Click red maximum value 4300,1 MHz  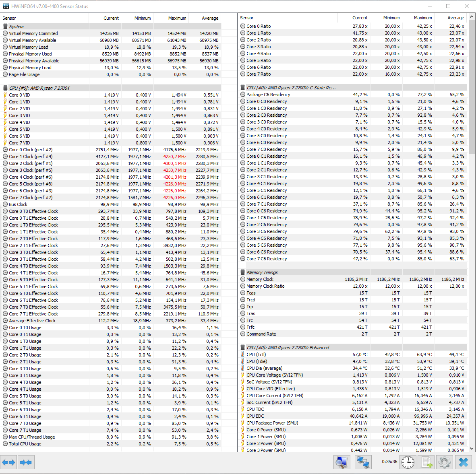[174, 163]
